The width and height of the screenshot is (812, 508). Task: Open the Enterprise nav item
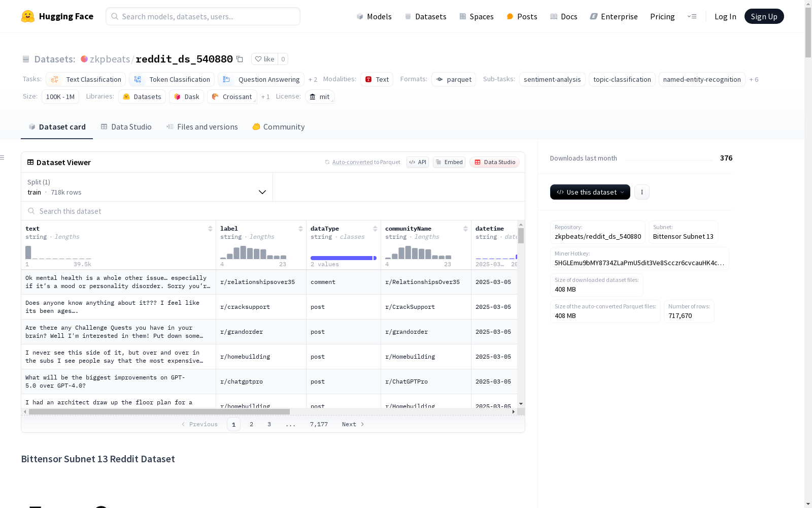click(x=614, y=16)
